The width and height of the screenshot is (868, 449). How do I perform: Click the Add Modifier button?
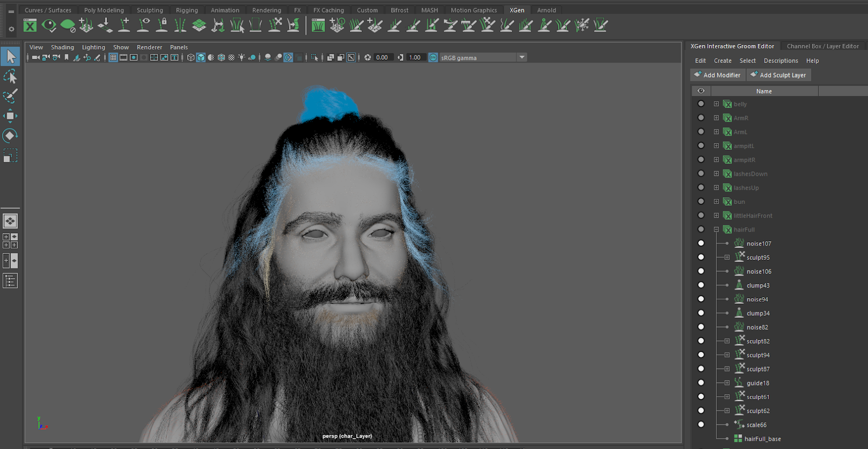click(717, 75)
